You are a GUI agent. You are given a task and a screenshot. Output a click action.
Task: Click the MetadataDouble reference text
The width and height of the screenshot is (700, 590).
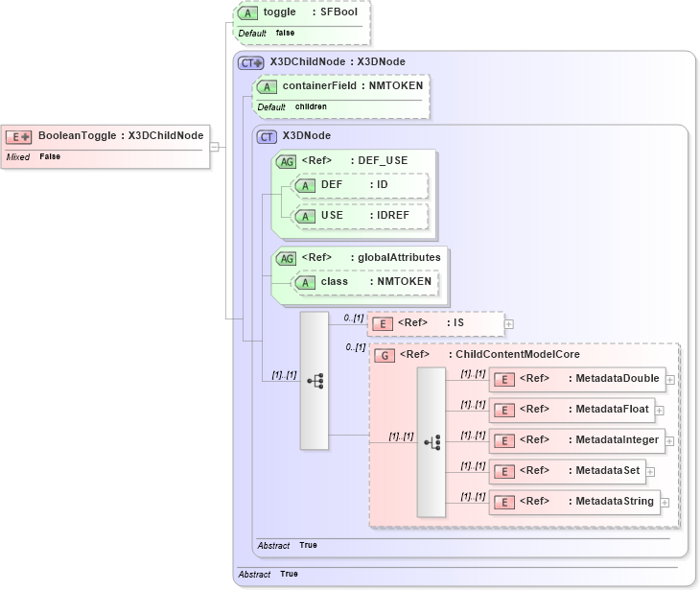click(590, 378)
